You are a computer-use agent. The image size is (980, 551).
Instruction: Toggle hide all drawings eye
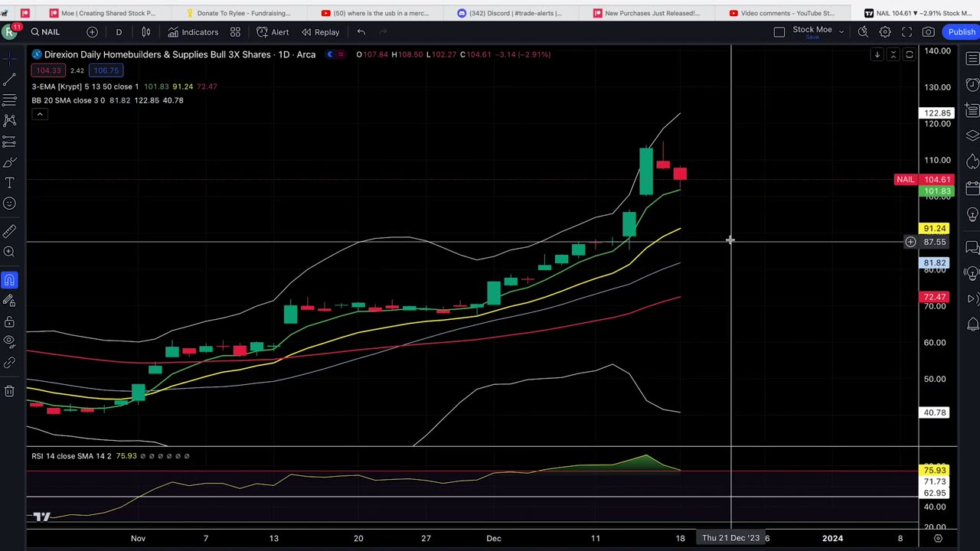coord(9,341)
